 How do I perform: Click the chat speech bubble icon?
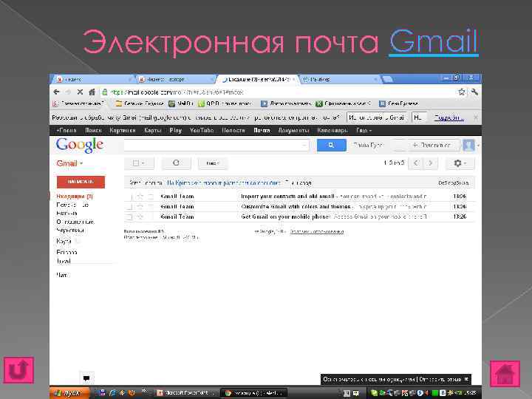(x=86, y=378)
